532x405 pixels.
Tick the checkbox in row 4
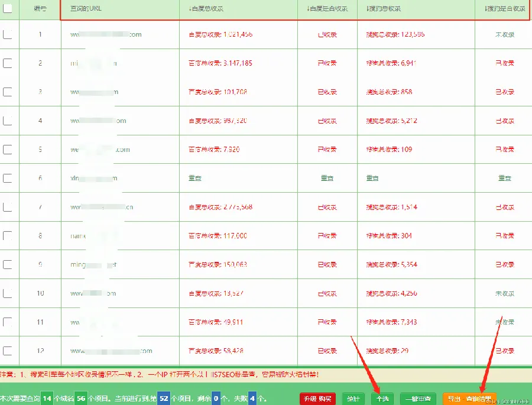point(8,121)
